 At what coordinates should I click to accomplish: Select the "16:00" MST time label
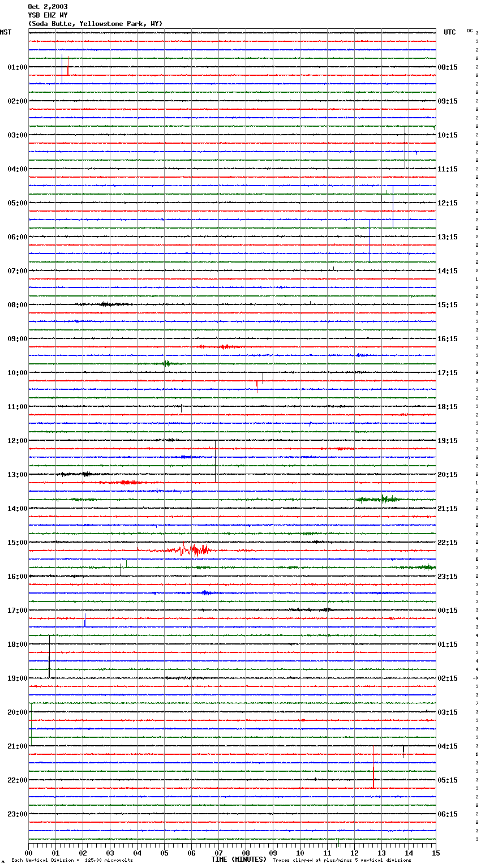pyautogui.click(x=18, y=577)
